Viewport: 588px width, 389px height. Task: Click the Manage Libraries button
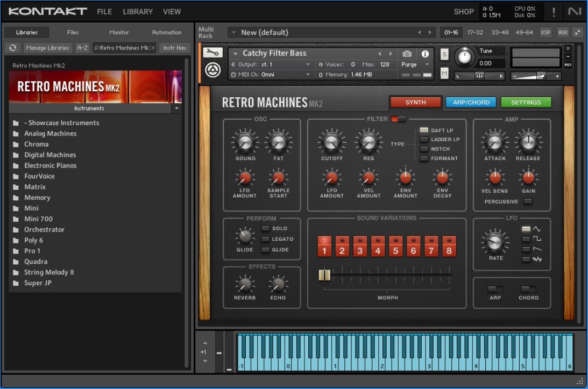[48, 48]
